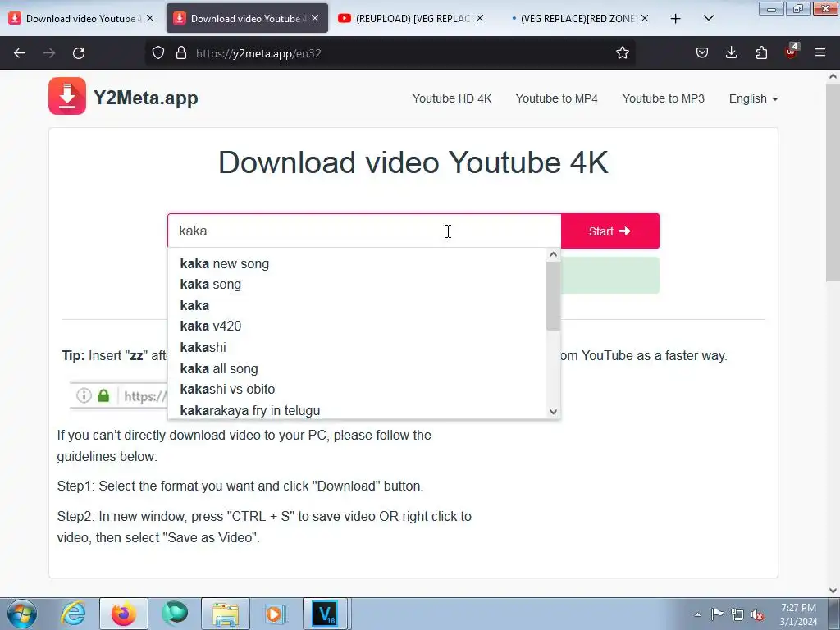Image resolution: width=840 pixels, height=630 pixels.
Task: Open the extensions puzzle icon
Action: [x=761, y=53]
